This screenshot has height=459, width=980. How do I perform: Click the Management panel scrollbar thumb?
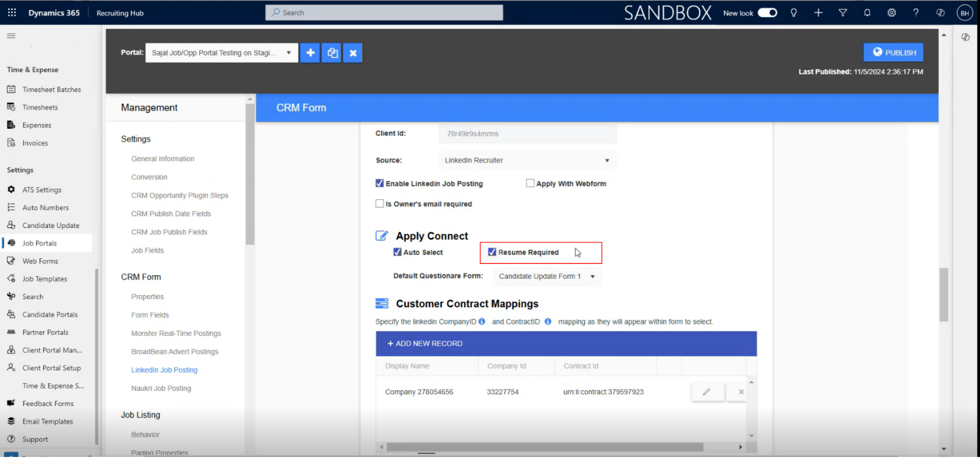(250, 174)
